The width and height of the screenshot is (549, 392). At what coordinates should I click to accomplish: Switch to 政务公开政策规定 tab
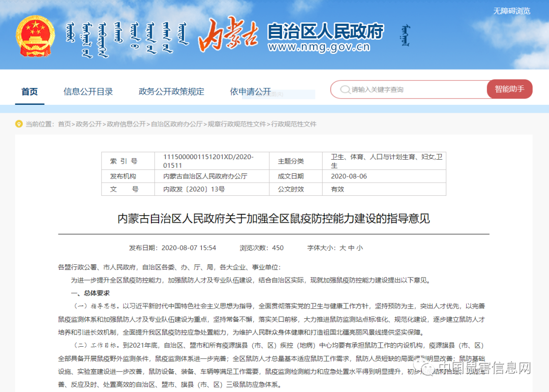[x=171, y=92]
